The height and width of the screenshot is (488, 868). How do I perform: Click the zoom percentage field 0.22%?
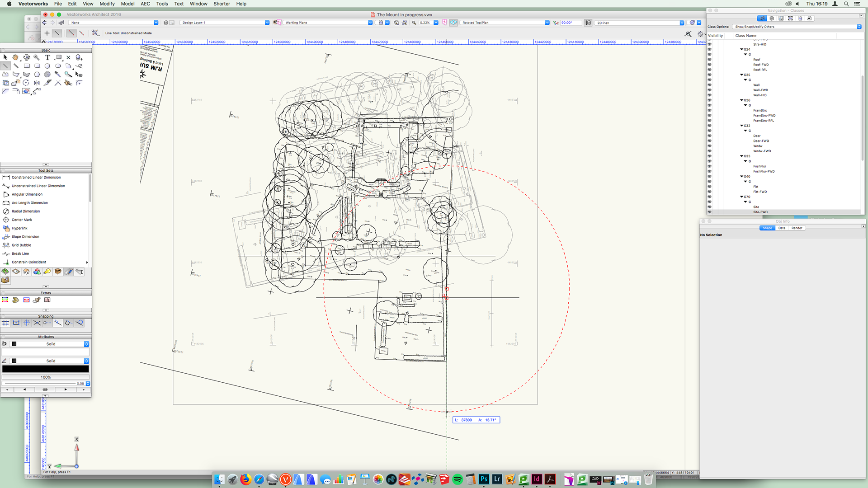[425, 23]
